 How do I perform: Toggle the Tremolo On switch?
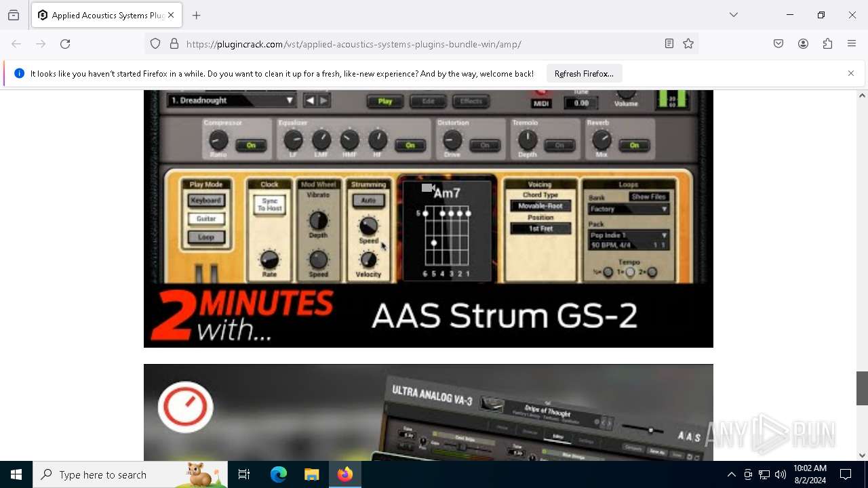pyautogui.click(x=559, y=145)
